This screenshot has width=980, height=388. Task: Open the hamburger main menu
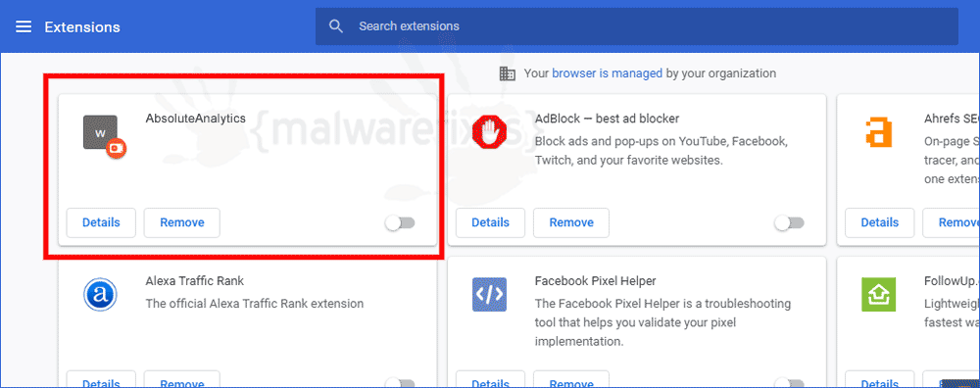click(24, 26)
